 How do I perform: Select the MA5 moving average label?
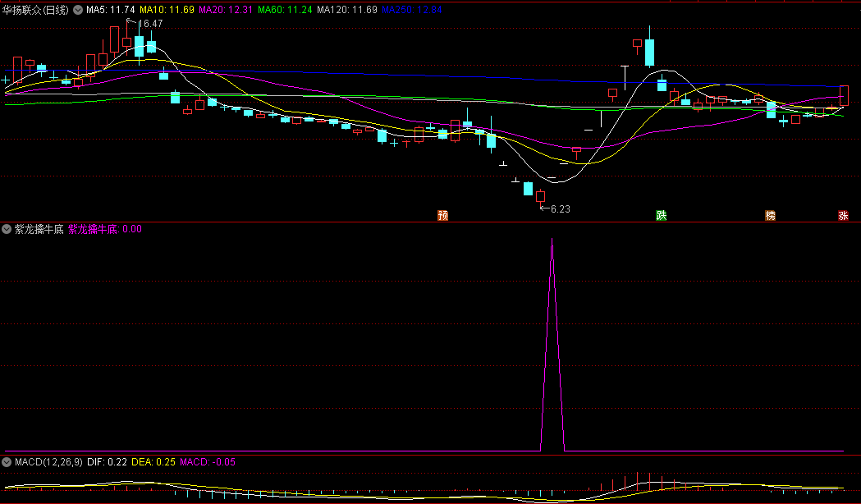(x=111, y=10)
